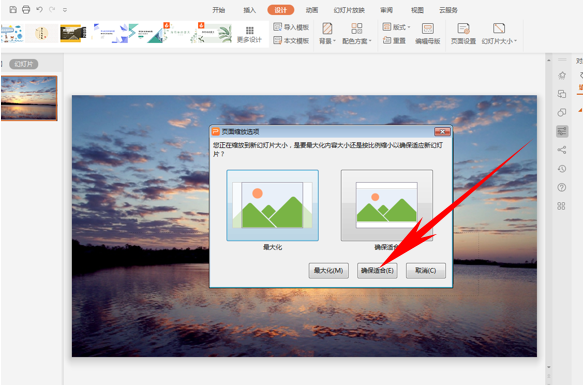Click the Undo arrow icon
This screenshot has width=585, height=385.
click(x=39, y=10)
